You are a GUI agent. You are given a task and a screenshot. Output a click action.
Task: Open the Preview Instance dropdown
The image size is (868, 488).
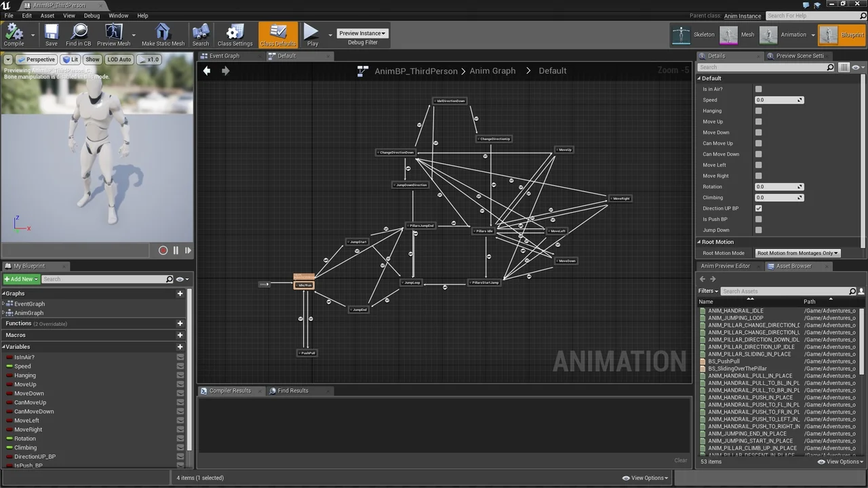click(x=362, y=33)
